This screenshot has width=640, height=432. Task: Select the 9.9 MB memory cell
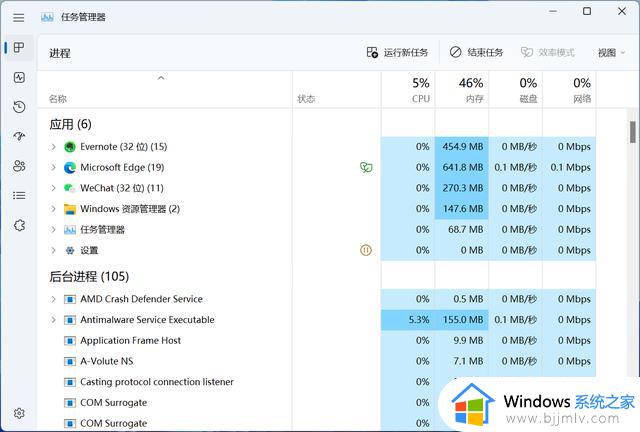(462, 341)
